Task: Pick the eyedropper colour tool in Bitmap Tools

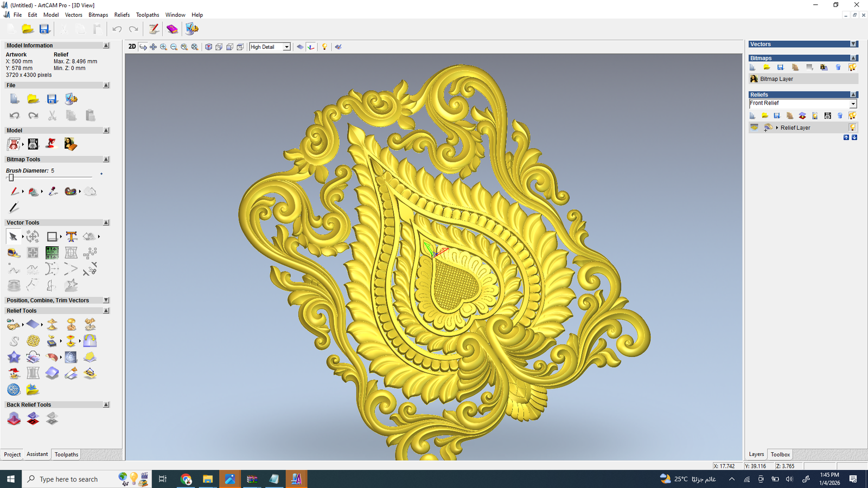Action: point(53,191)
